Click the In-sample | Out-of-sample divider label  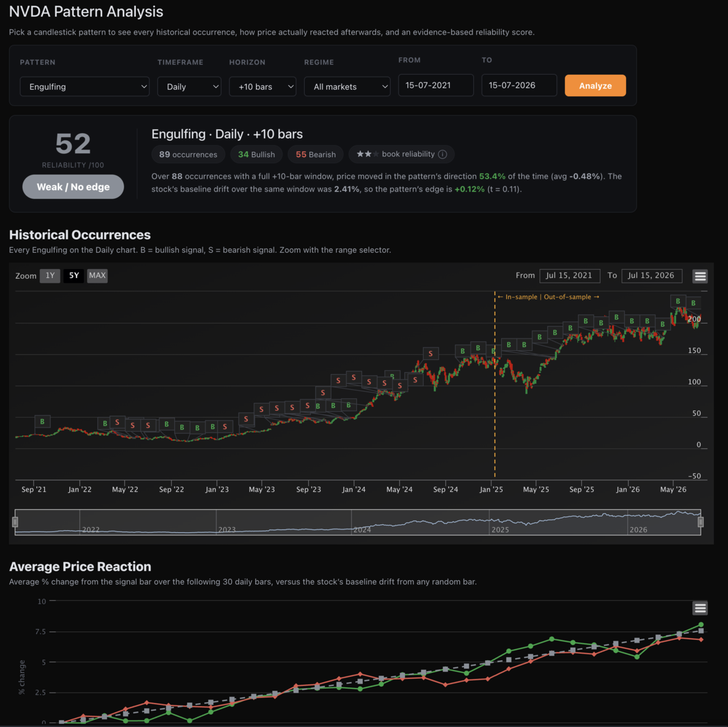click(x=548, y=297)
